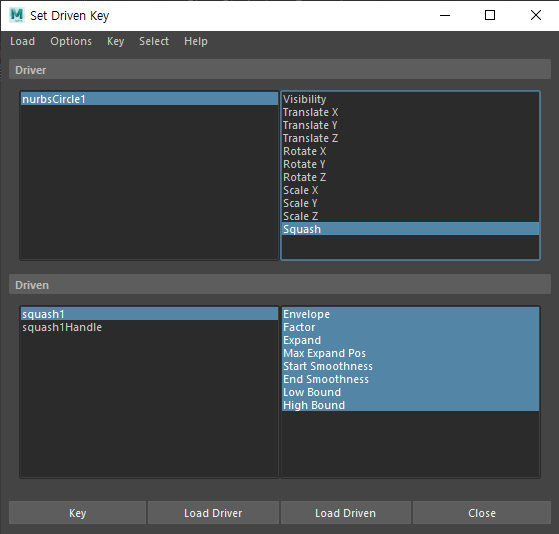Image resolution: width=559 pixels, height=534 pixels.
Task: Minimize the Set Driven Key window
Action: pyautogui.click(x=445, y=15)
